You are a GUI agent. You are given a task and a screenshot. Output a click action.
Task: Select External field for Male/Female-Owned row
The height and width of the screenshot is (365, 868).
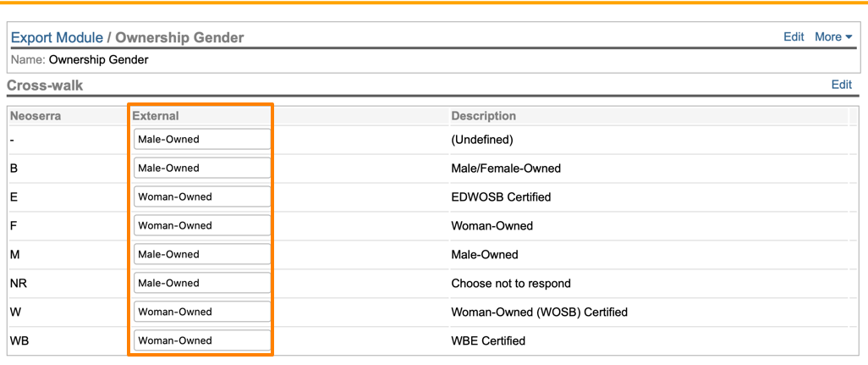coord(201,169)
